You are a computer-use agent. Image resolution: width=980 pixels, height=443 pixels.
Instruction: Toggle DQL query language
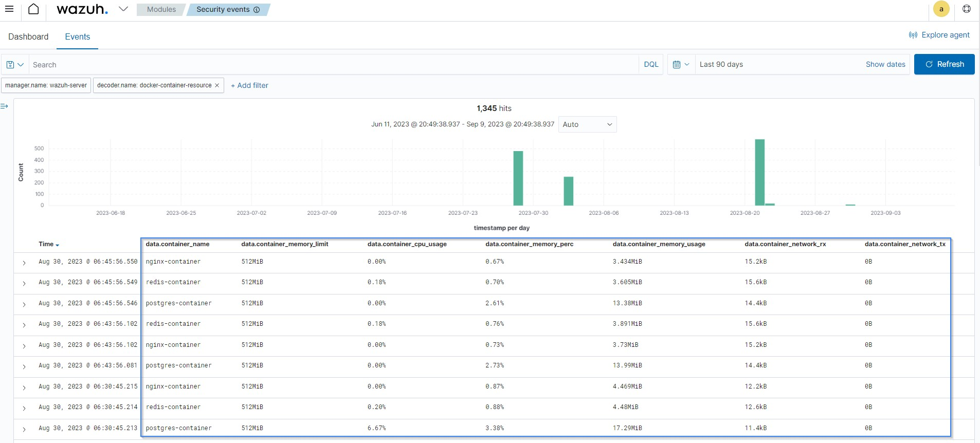coord(651,64)
